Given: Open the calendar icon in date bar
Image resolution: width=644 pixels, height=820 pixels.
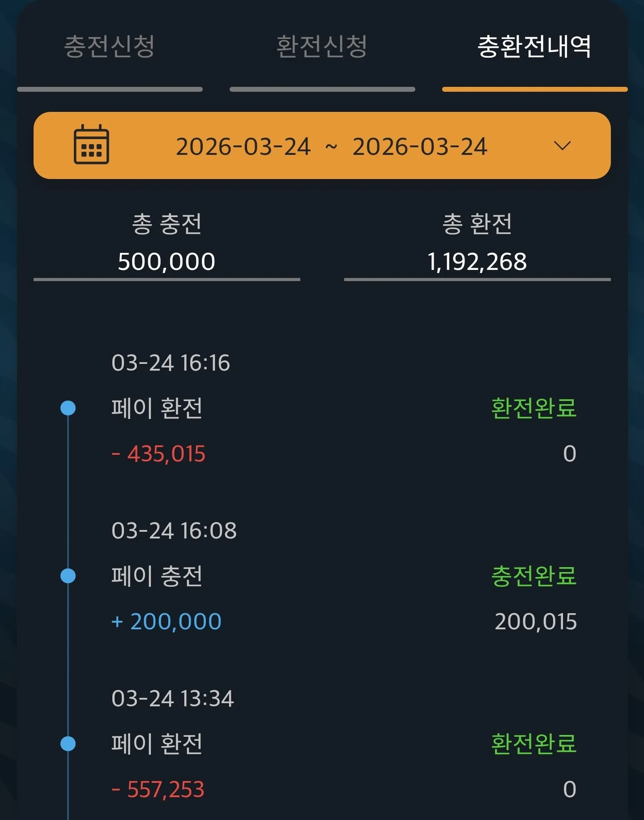Looking at the screenshot, I should [91, 145].
